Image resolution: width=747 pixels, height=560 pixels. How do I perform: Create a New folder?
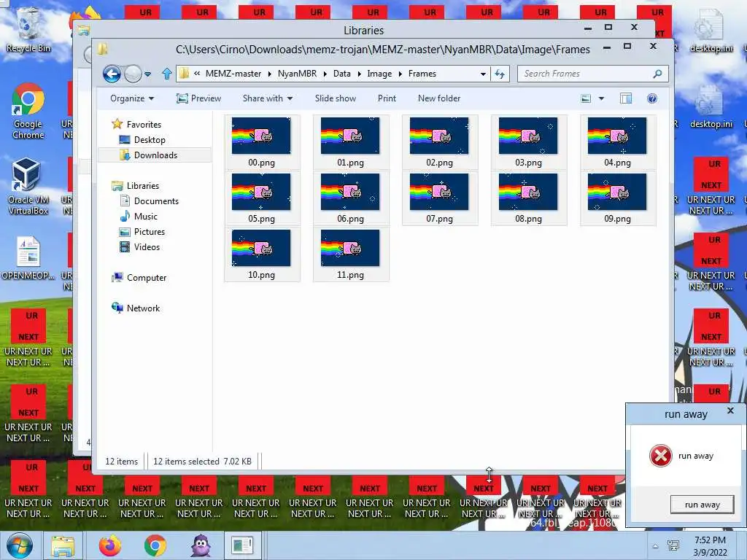[439, 98]
